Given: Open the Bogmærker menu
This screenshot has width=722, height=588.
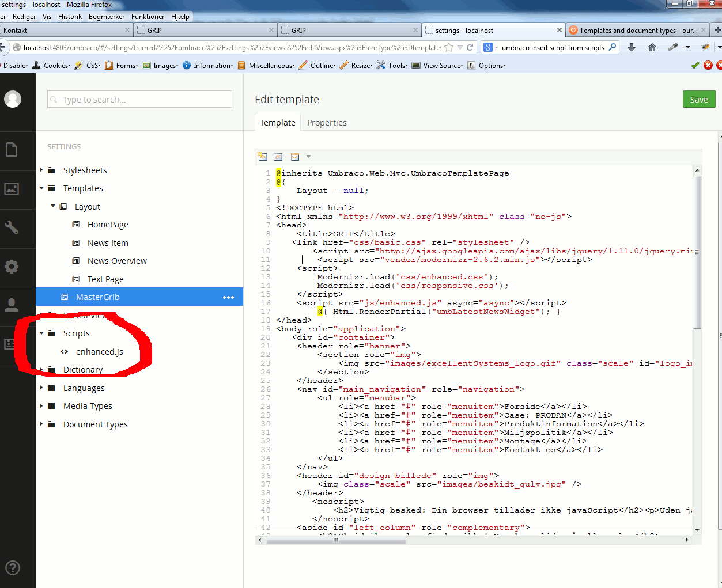Looking at the screenshot, I should click(106, 17).
